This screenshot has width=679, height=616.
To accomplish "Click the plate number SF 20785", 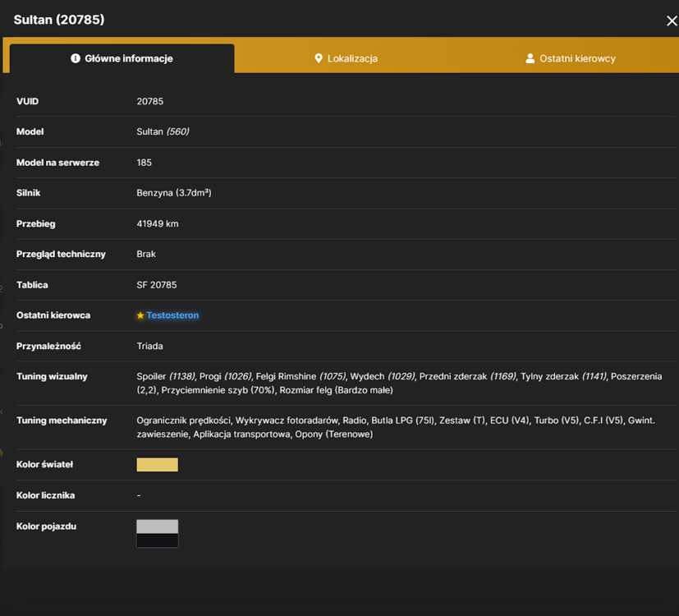I will point(156,285).
